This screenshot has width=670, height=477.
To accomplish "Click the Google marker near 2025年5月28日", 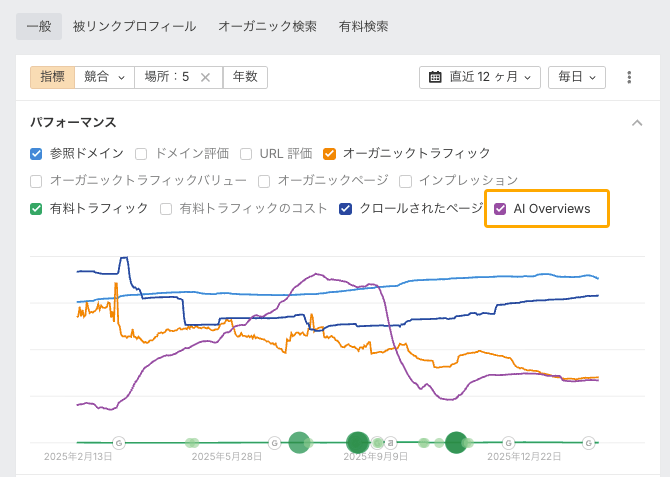I will 274,442.
